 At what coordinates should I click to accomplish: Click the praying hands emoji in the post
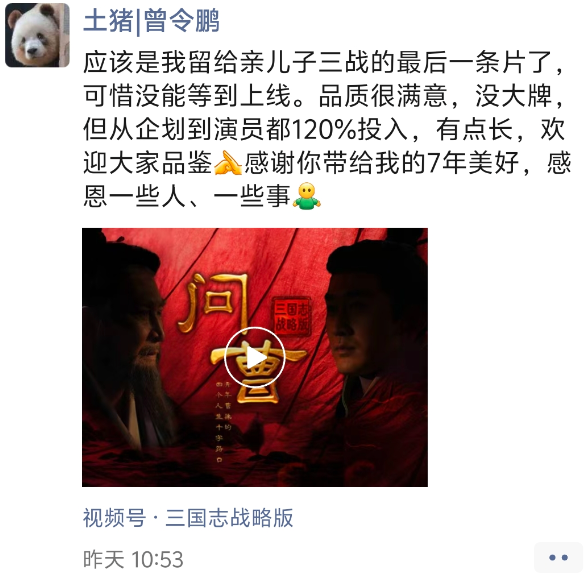[228, 163]
